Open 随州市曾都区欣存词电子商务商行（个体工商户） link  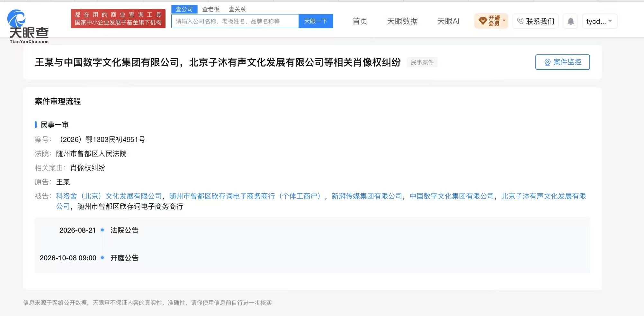(x=246, y=196)
